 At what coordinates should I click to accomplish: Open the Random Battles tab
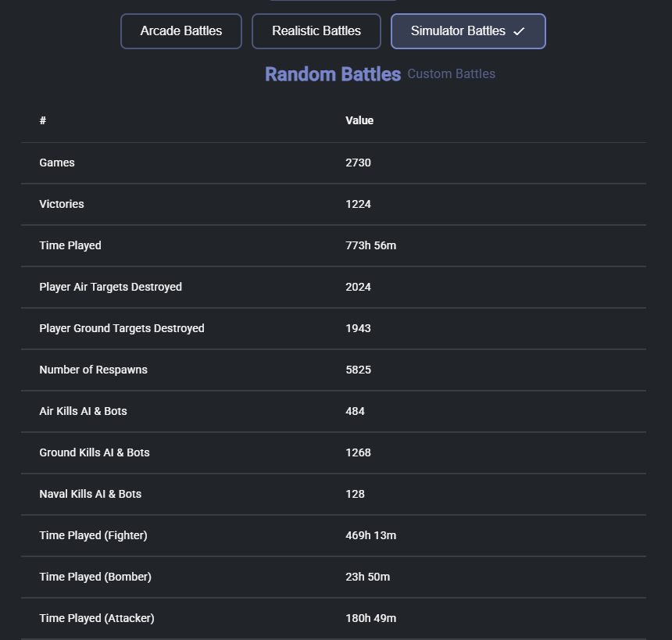pos(332,74)
